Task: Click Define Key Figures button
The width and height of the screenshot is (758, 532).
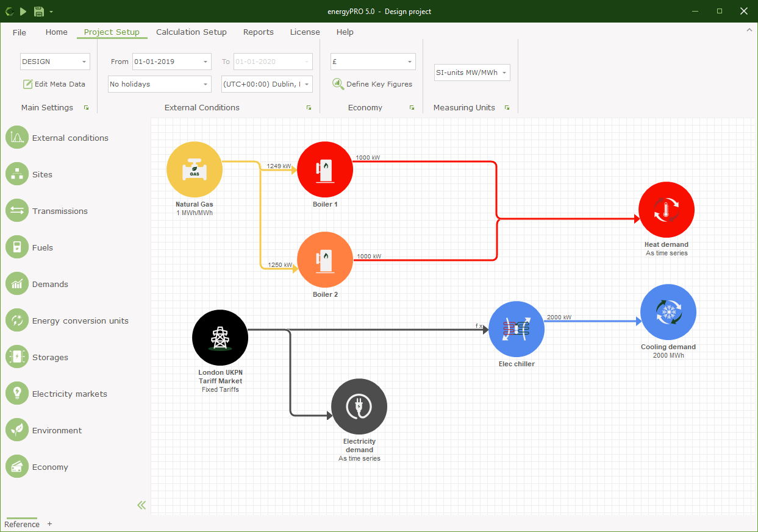Action: (372, 84)
